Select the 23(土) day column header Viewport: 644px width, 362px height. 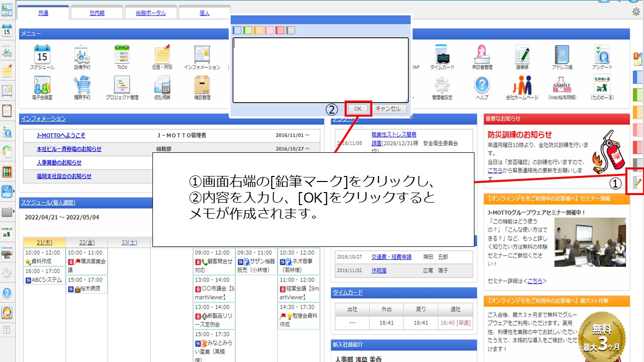coord(129,242)
